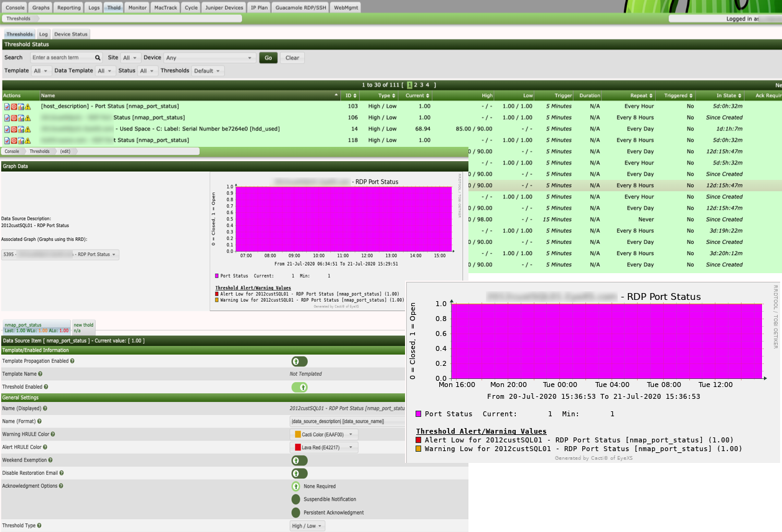The image size is (782, 532).
Task: Switch to the Monitor tab
Action: [137, 7]
